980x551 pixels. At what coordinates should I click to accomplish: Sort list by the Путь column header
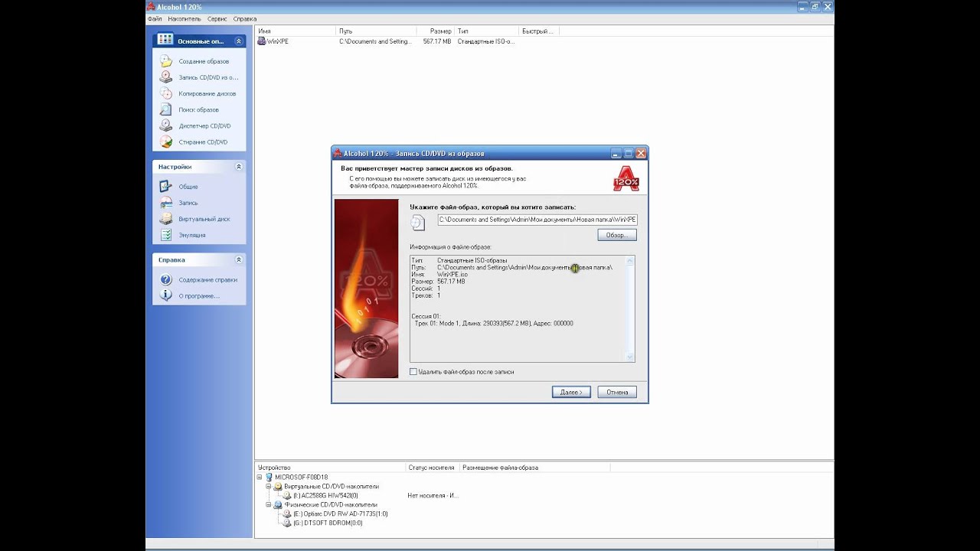(376, 31)
